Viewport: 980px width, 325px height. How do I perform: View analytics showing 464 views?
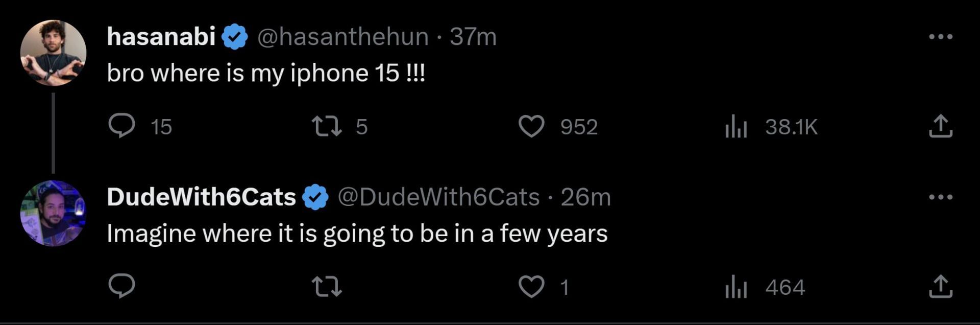pos(736,287)
